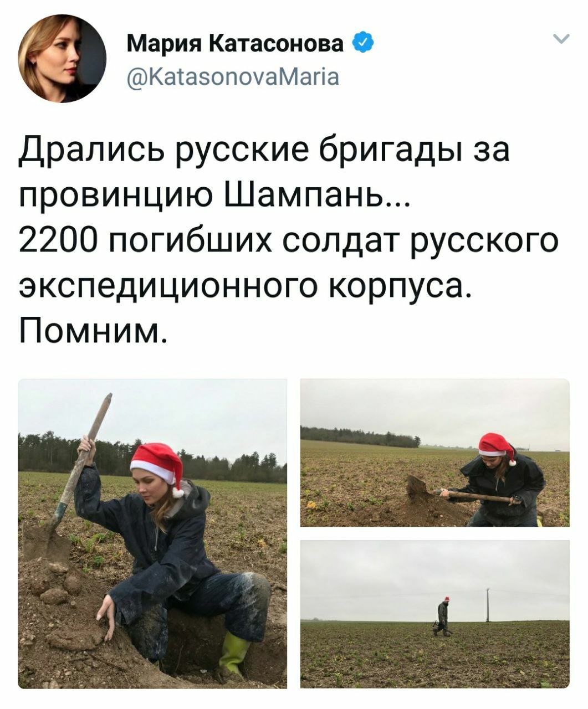Open the photo of woman shoveling soil sideways
Image resolution: width=588 pixels, height=709 pixels.
coord(435,453)
